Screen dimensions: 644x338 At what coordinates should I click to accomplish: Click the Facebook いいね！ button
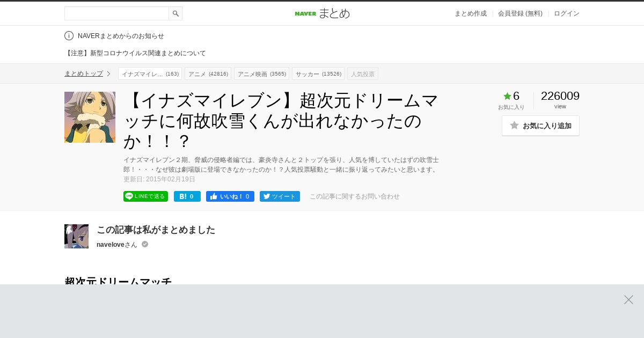coord(230,196)
